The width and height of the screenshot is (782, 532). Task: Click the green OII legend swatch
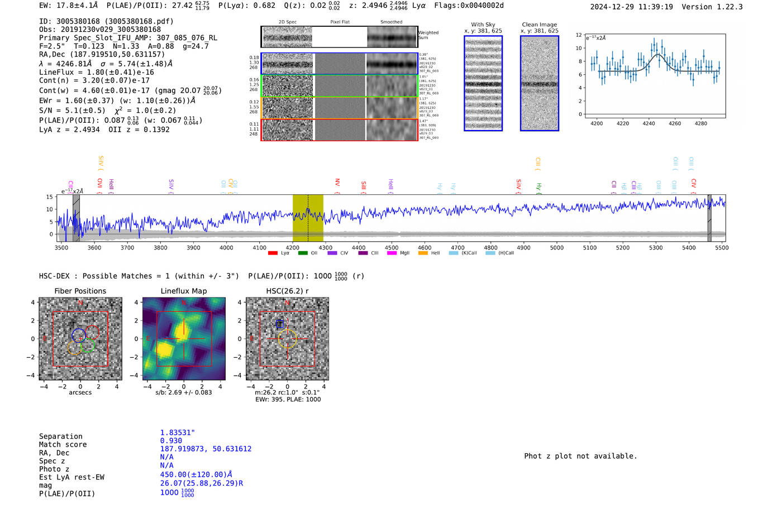[x=303, y=253]
